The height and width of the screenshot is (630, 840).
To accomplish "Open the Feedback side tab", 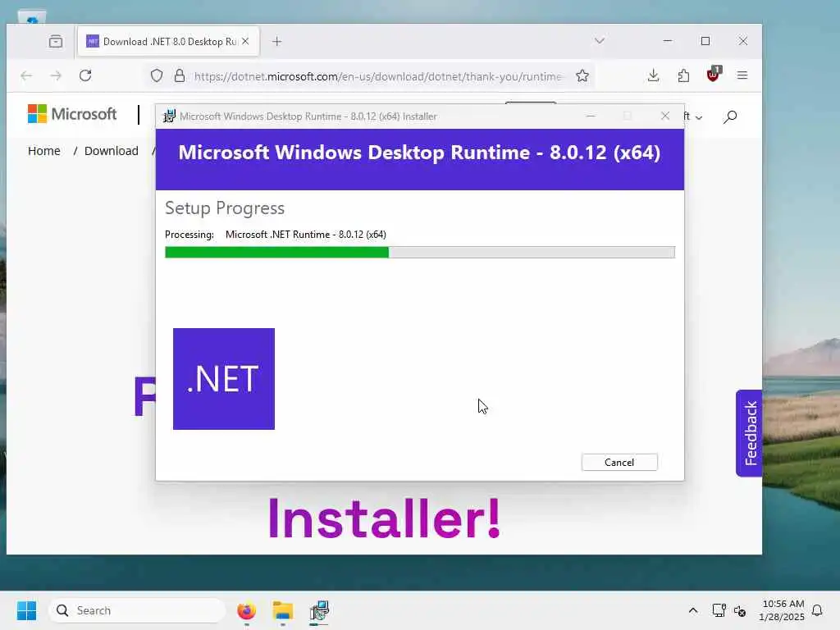I will click(750, 433).
